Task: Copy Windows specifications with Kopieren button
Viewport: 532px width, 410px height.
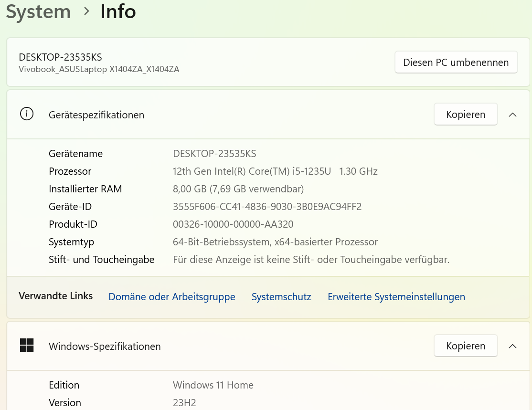Action: tap(466, 346)
